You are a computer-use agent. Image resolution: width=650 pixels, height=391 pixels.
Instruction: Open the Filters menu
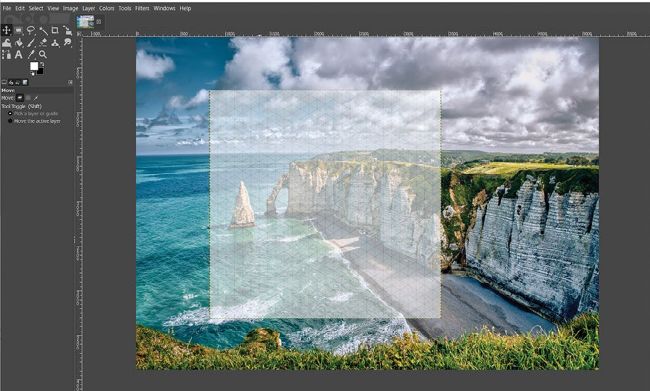(142, 8)
